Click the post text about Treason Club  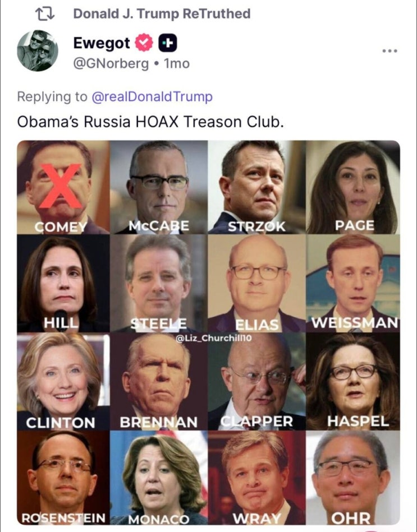point(150,122)
